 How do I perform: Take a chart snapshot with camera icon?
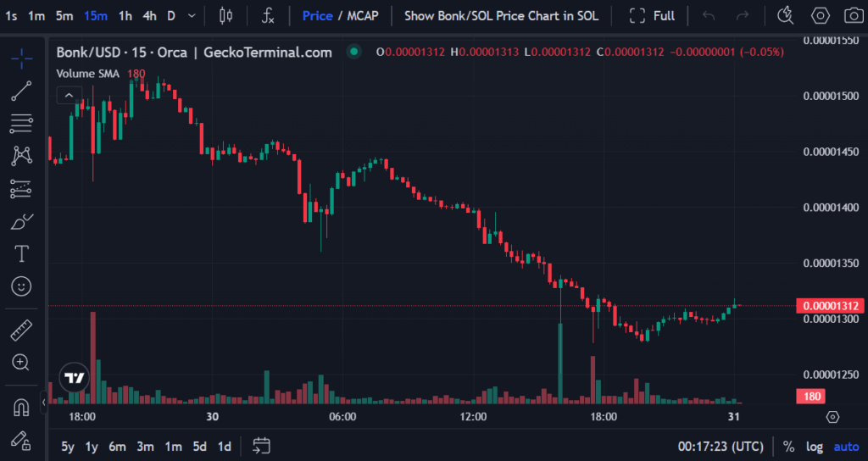coord(853,15)
